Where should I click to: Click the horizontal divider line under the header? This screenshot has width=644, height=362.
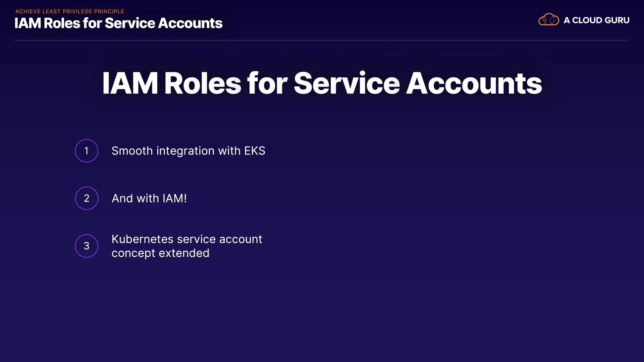[322, 41]
